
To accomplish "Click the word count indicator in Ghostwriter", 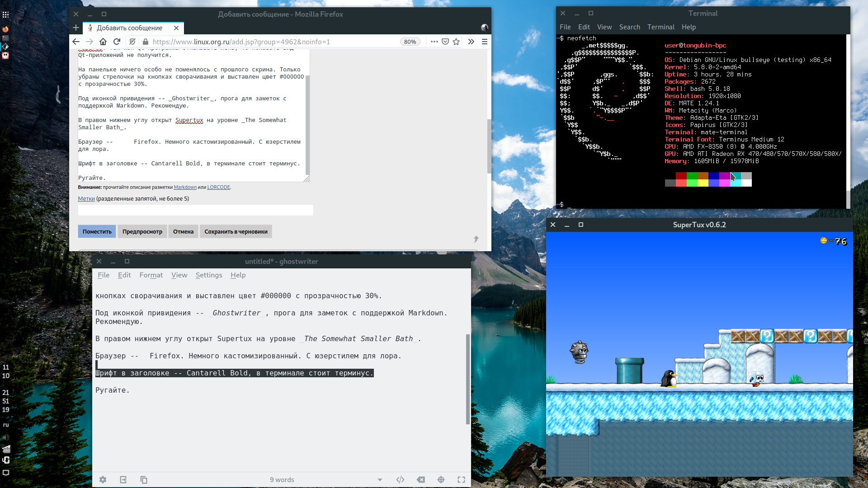I will point(281,480).
